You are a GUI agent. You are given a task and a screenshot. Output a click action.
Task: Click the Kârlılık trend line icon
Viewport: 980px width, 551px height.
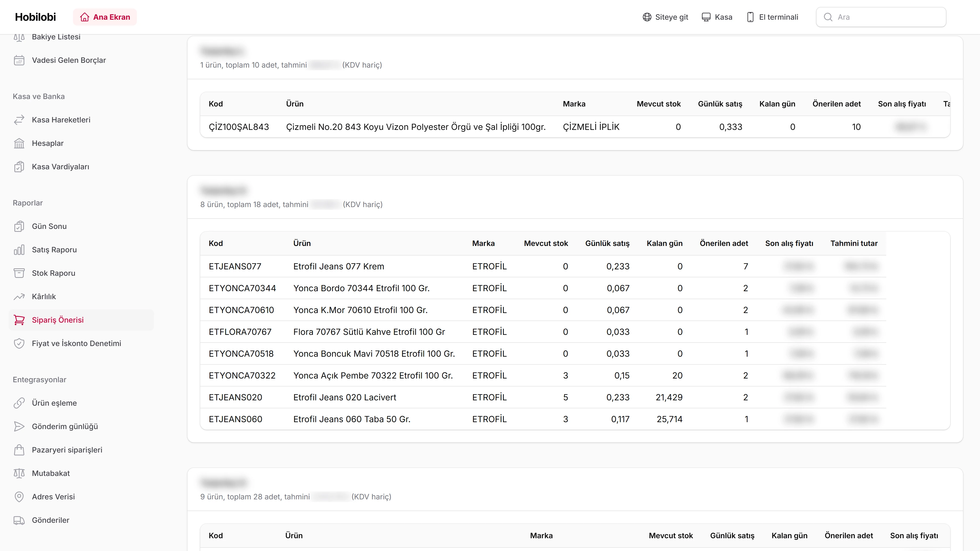pyautogui.click(x=19, y=297)
